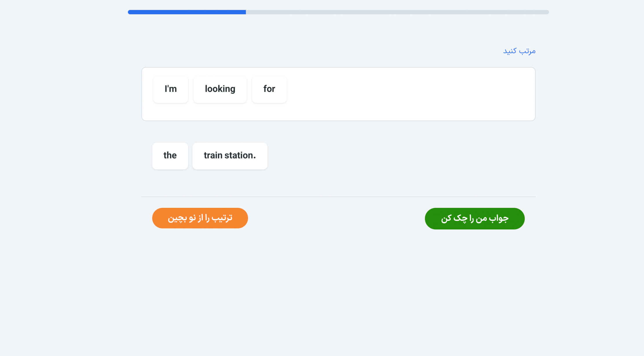Click the orange rearrange order button
Viewport: 644px width, 356px height.
(x=200, y=218)
